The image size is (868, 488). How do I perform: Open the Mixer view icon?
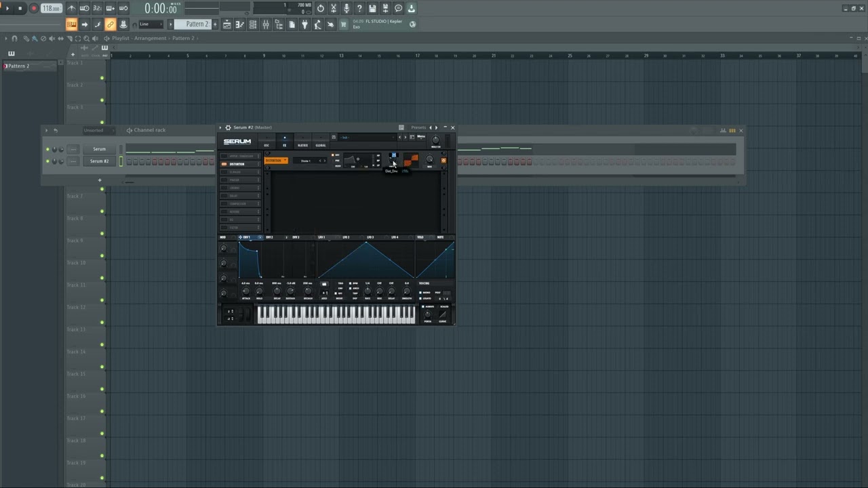[266, 24]
